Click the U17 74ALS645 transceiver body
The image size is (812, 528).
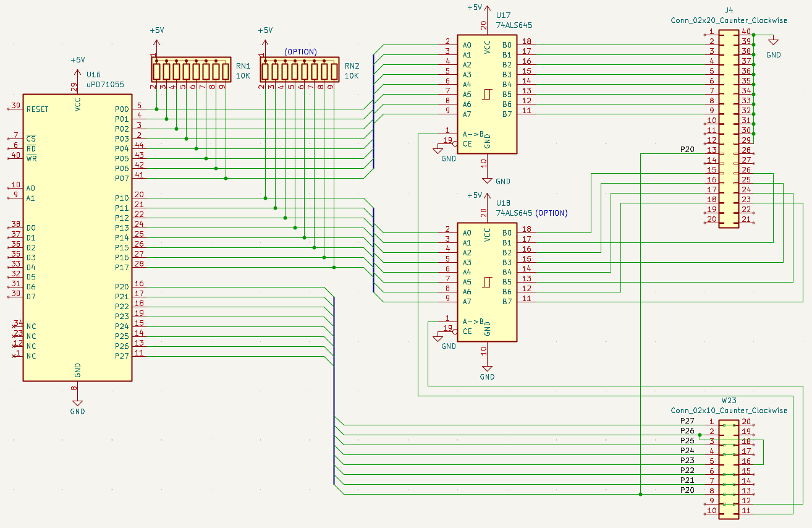pyautogui.click(x=487, y=94)
